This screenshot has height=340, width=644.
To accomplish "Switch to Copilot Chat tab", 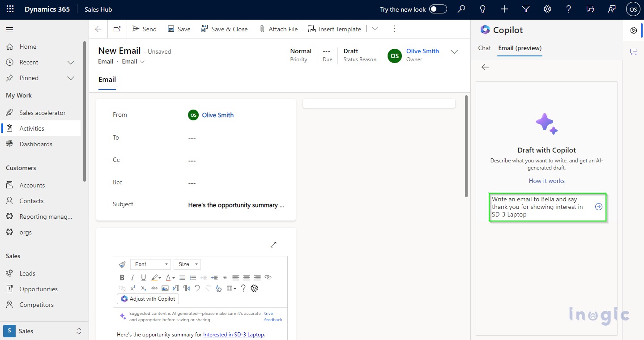I will click(485, 48).
